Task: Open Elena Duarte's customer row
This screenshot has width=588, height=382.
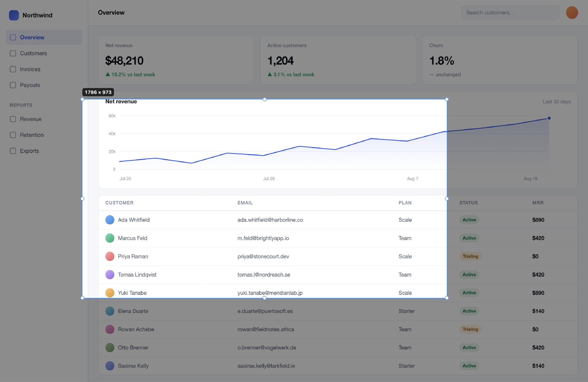Action: point(338,311)
